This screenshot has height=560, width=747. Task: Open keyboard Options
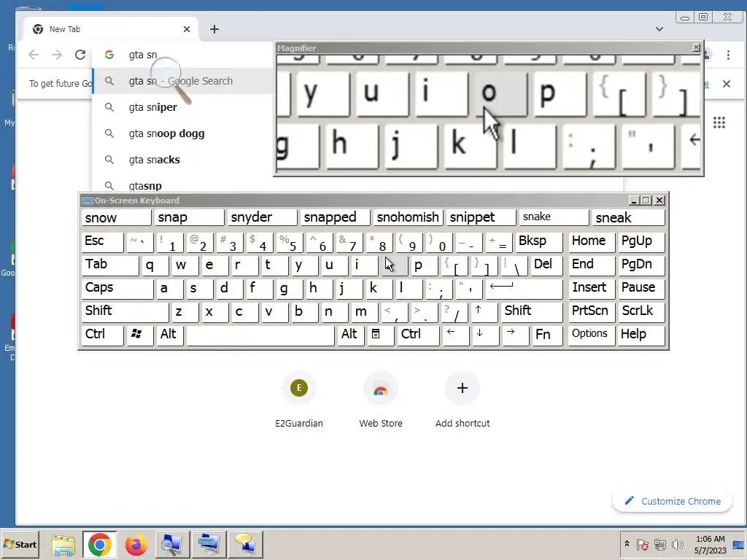click(x=591, y=335)
